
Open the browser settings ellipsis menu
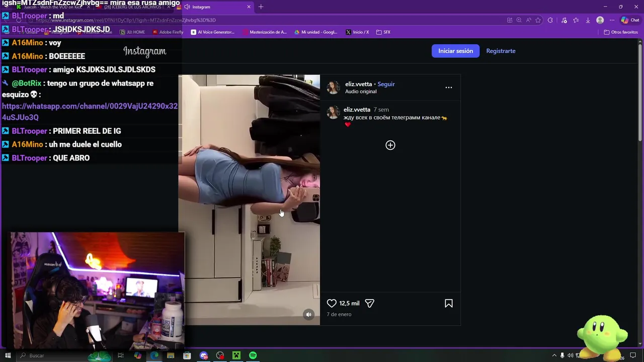pyautogui.click(x=612, y=20)
